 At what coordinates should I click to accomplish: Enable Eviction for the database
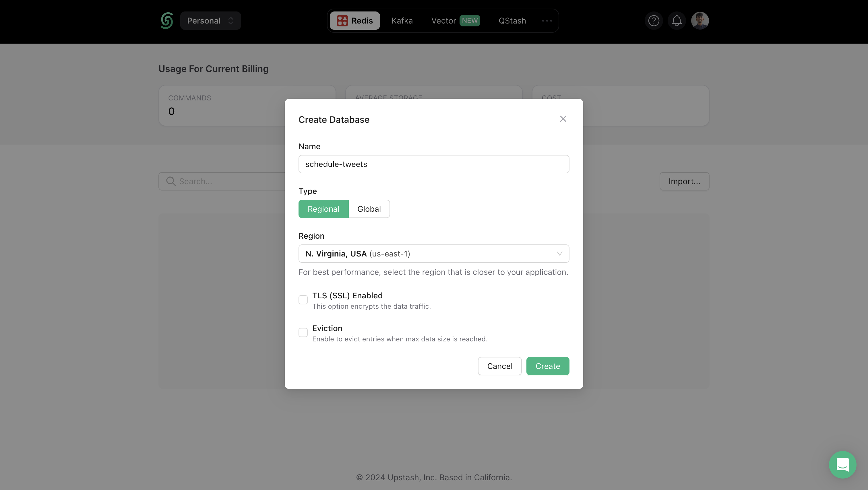coord(303,332)
